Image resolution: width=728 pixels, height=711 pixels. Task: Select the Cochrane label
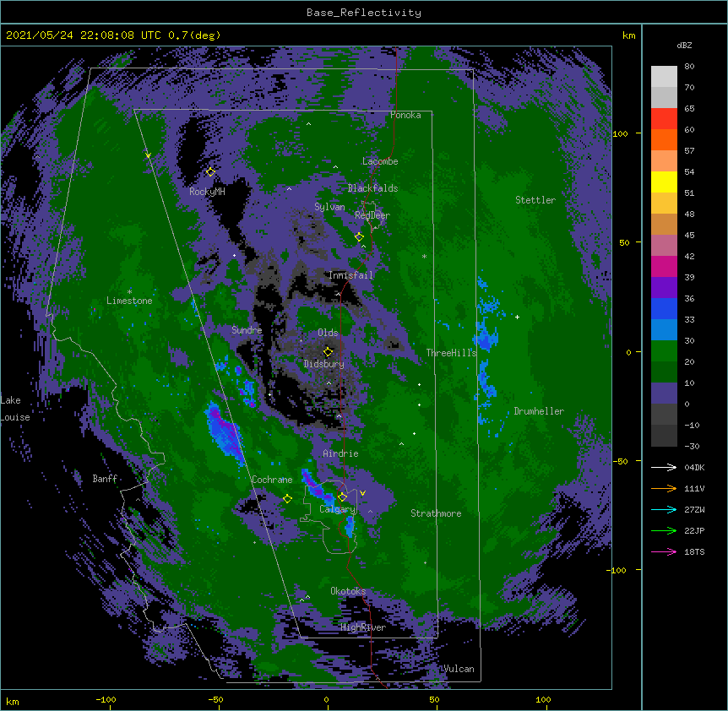[x=272, y=480]
